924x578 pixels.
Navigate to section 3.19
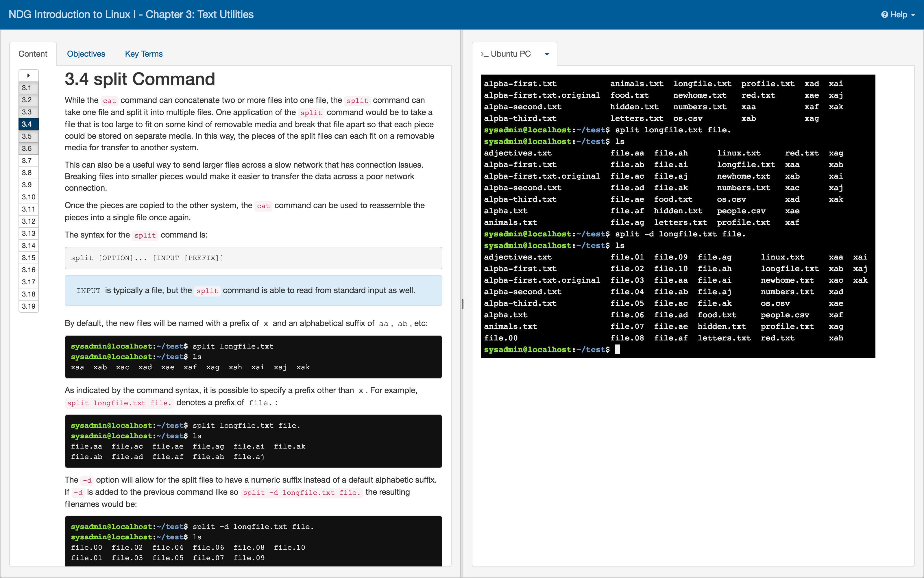coord(28,306)
